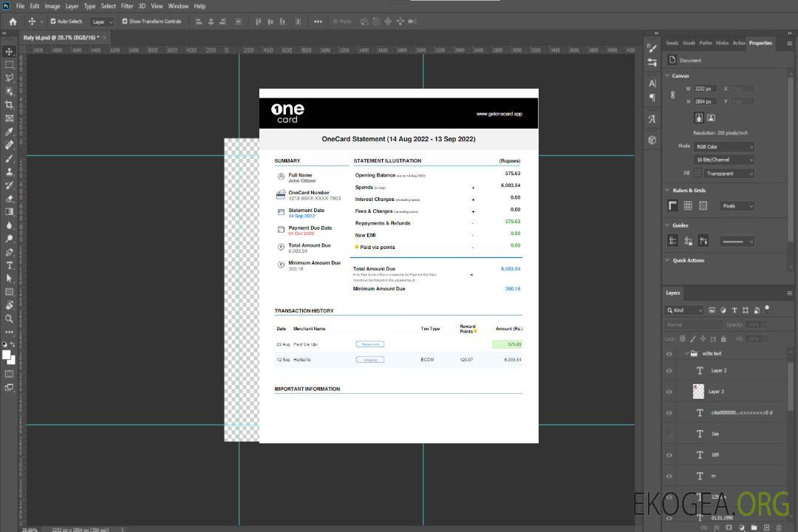This screenshot has width=798, height=532.
Task: Pick the Rectangular Marquee tool
Action: [9, 64]
